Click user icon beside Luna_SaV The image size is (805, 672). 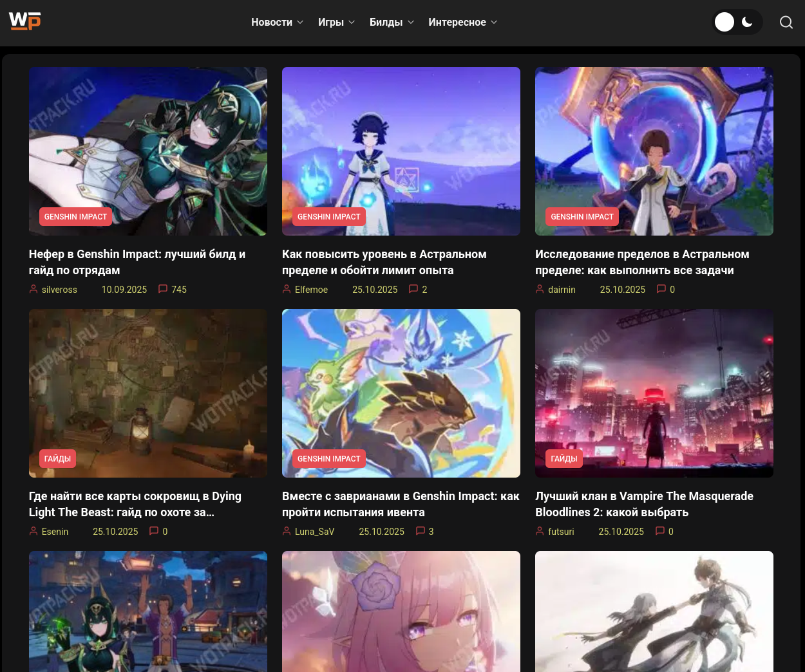point(287,531)
